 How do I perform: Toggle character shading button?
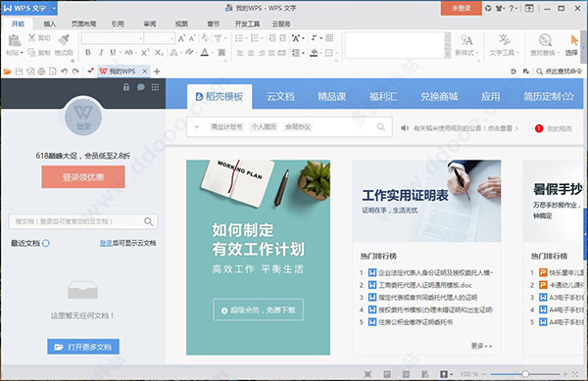click(x=222, y=53)
